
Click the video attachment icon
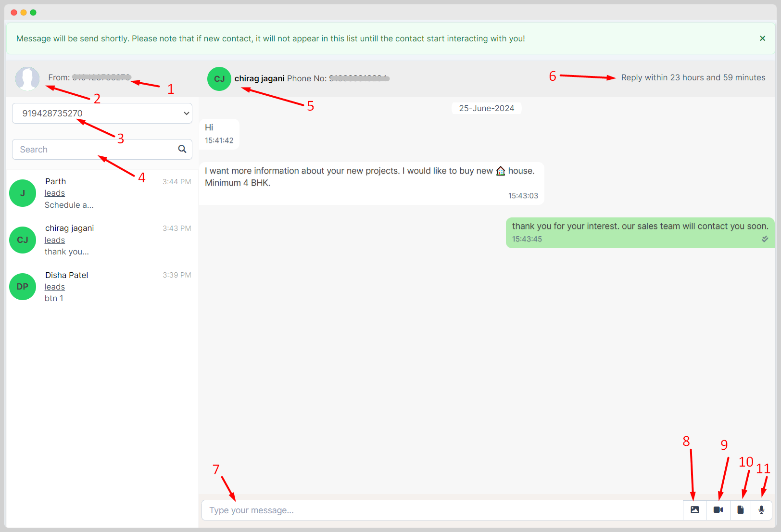click(x=718, y=510)
